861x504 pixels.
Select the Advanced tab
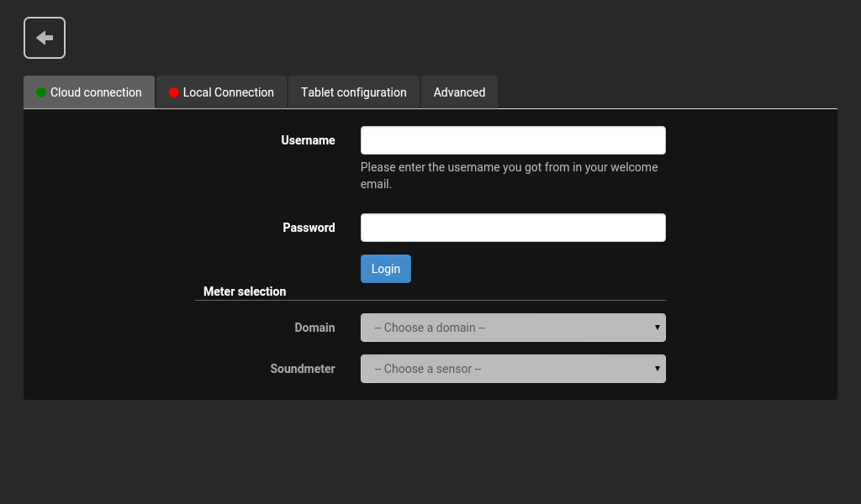coord(459,92)
